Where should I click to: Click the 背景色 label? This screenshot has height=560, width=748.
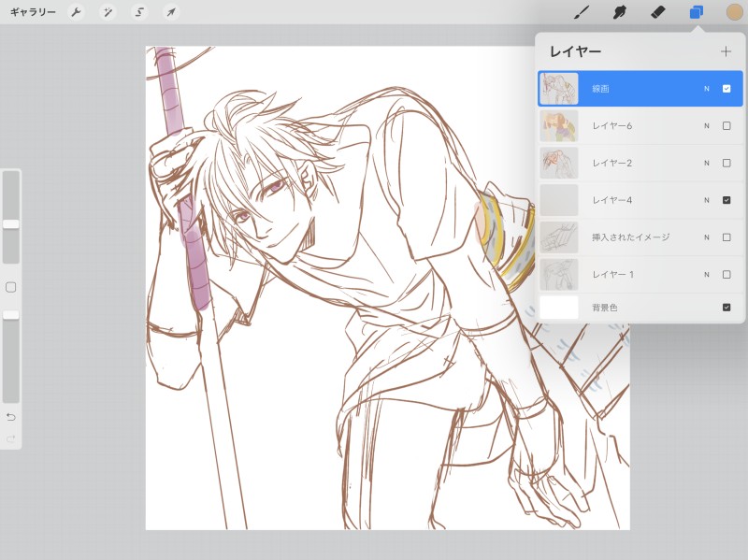[604, 308]
